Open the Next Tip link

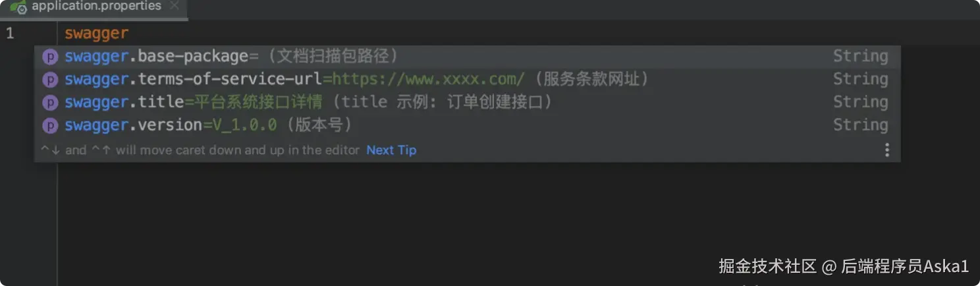tap(391, 150)
